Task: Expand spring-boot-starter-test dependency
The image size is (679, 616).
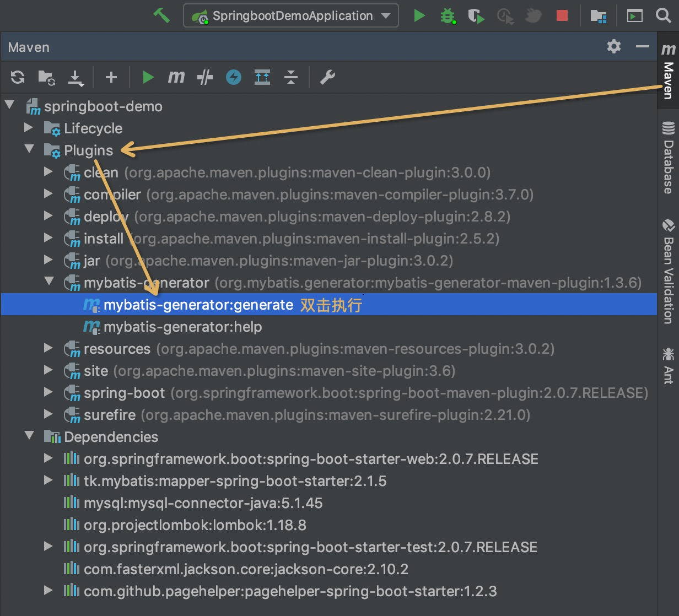Action: click(48, 546)
